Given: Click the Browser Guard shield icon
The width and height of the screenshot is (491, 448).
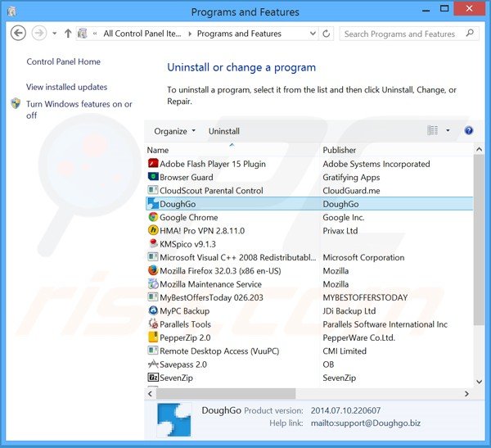Looking at the screenshot, I should 153,177.
